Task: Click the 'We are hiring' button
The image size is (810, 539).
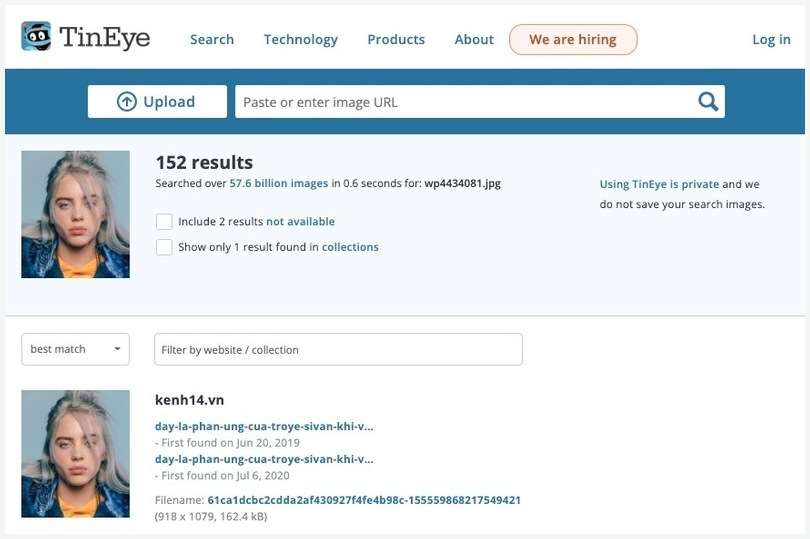Action: pyautogui.click(x=573, y=40)
